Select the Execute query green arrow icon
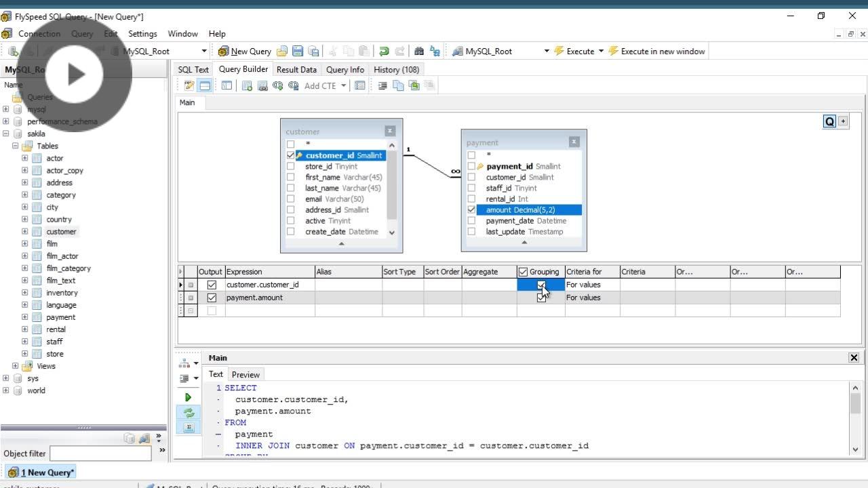Screen dimensions: 868x488 189,397
